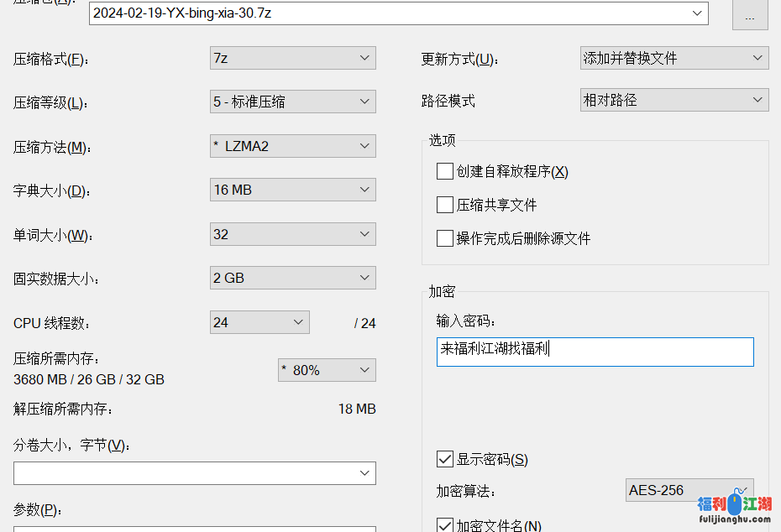The width and height of the screenshot is (781, 532).
Task: Expand the 字典大小 16 MB dropdown
Action: (292, 190)
